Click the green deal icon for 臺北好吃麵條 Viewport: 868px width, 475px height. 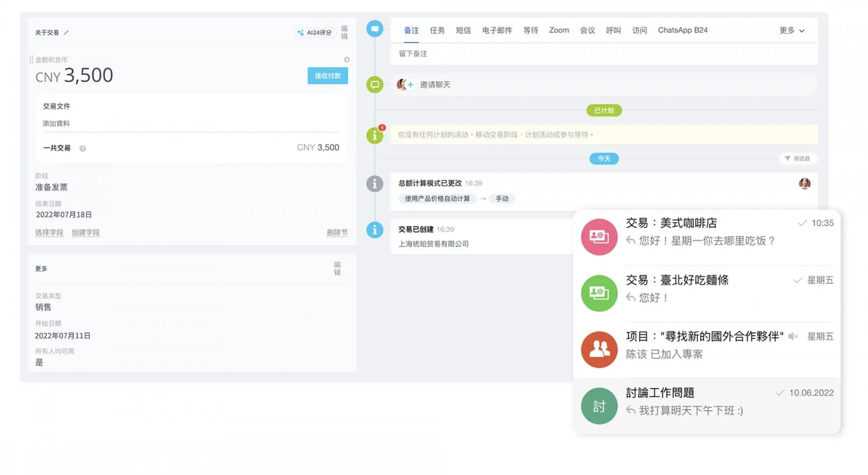(599, 293)
